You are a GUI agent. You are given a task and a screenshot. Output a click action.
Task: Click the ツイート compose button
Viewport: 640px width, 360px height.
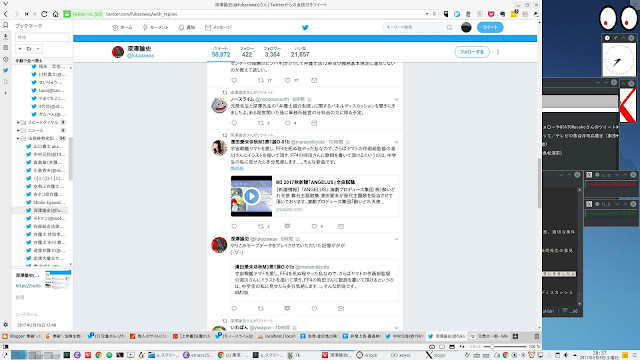click(x=490, y=27)
